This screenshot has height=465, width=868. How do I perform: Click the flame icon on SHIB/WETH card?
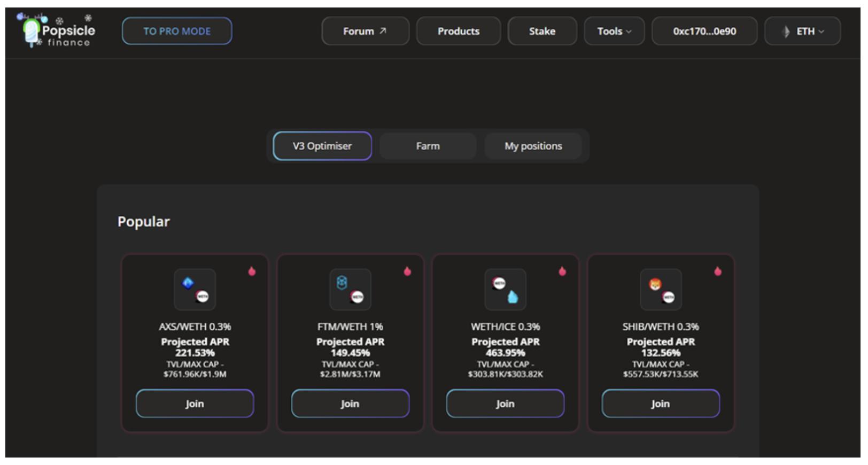(x=718, y=272)
